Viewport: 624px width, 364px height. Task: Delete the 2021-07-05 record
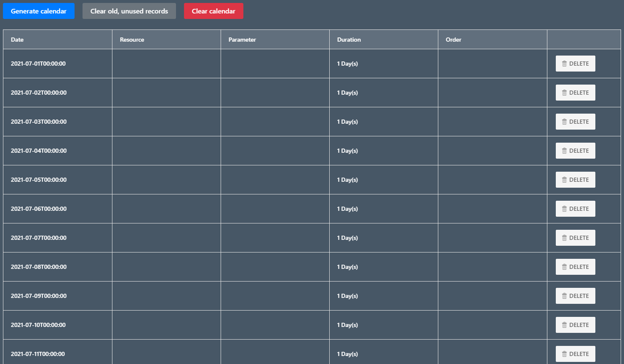click(x=575, y=180)
